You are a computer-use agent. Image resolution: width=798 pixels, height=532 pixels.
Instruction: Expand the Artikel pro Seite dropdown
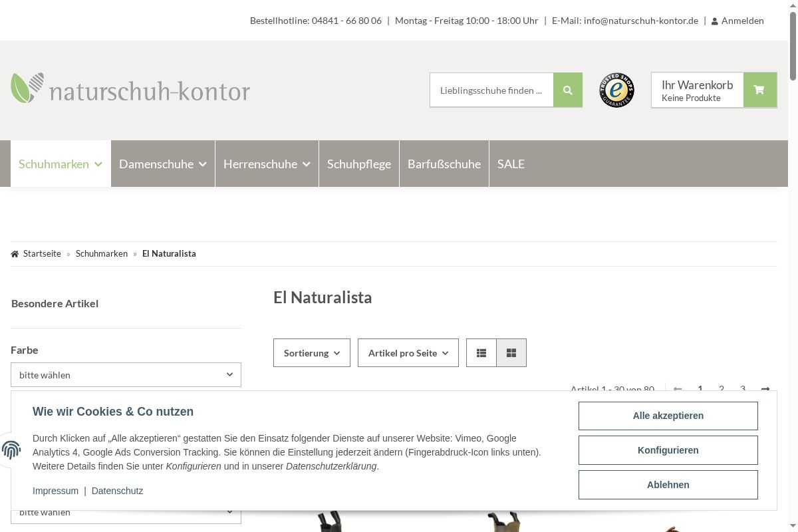click(408, 353)
